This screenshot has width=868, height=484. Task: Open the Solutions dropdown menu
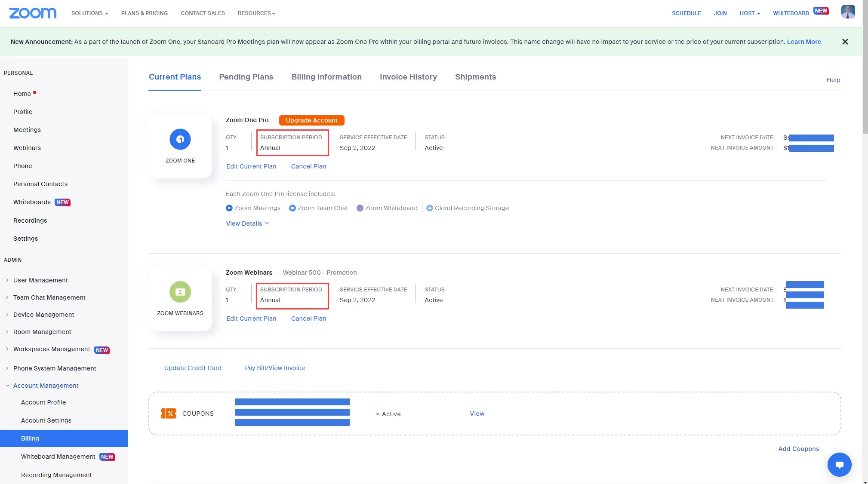tap(89, 13)
